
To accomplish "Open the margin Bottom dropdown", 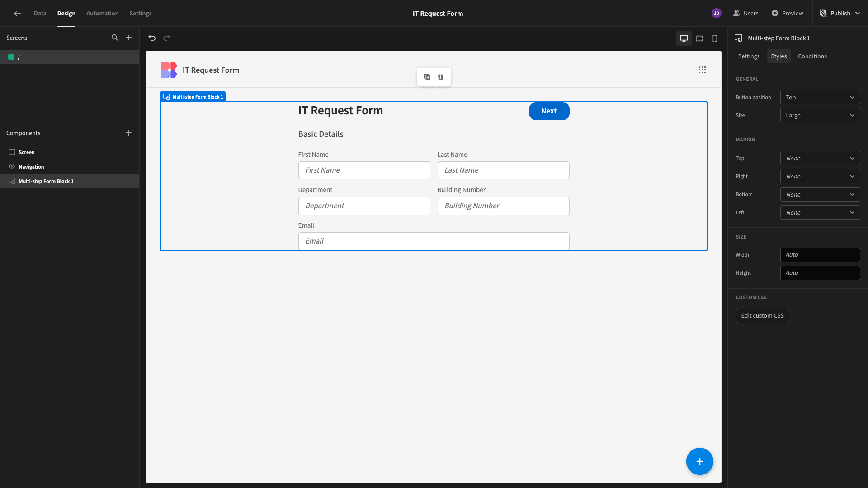I will coord(820,195).
